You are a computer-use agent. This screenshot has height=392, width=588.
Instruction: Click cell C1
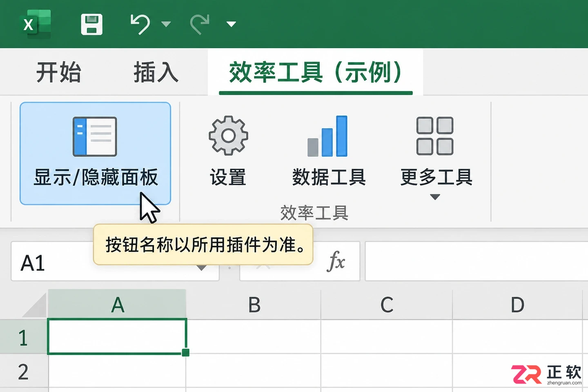click(x=387, y=336)
